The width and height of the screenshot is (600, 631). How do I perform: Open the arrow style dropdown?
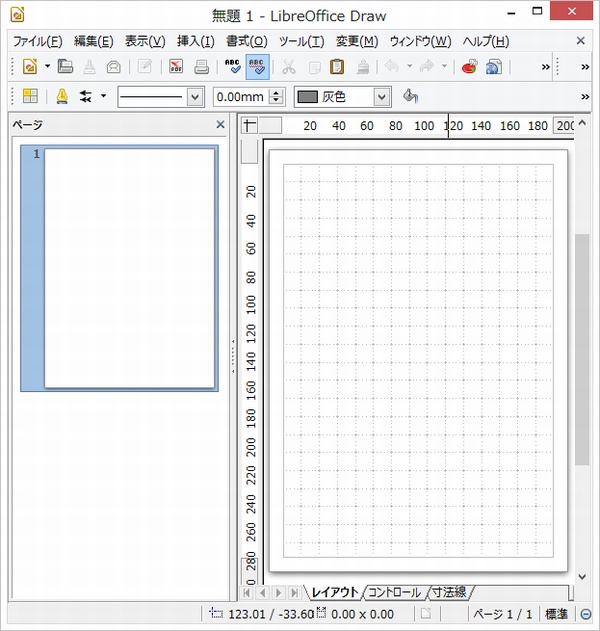(x=103, y=96)
